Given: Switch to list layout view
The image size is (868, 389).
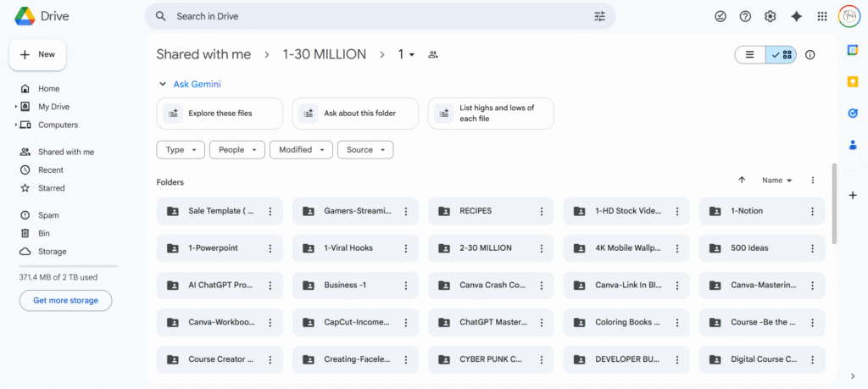Looking at the screenshot, I should (x=749, y=55).
